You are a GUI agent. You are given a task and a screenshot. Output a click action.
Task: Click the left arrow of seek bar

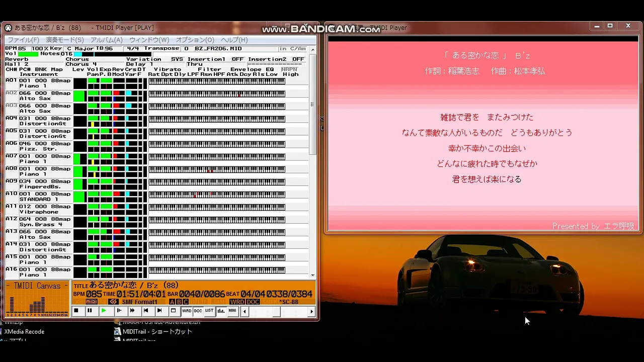245,312
